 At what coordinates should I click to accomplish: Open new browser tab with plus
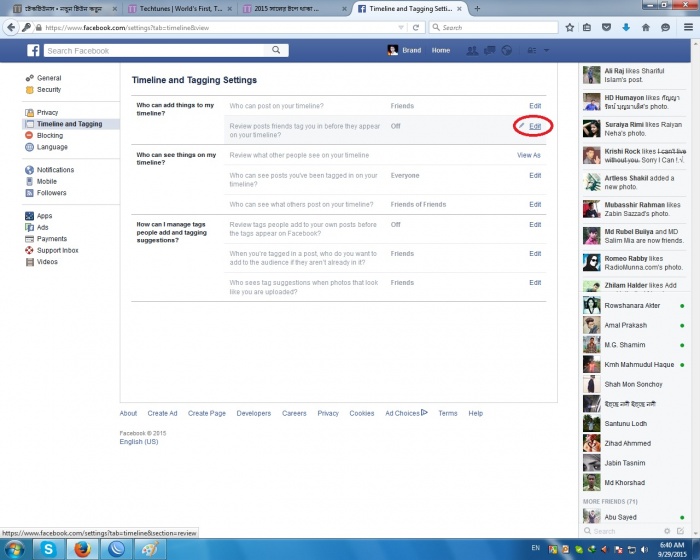point(477,8)
